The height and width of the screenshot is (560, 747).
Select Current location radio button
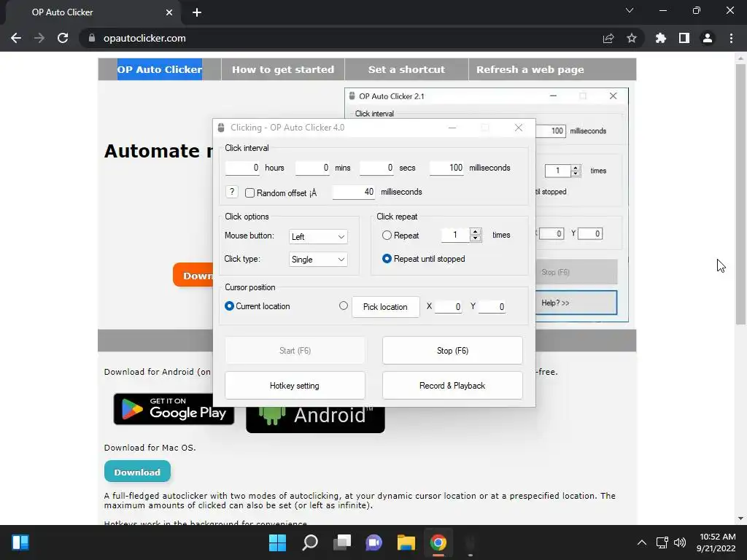click(229, 306)
